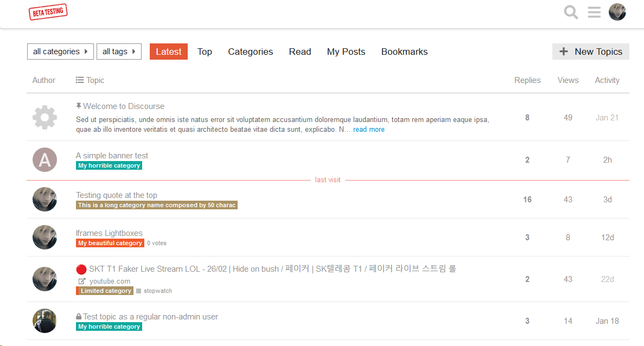This screenshot has width=644, height=346.
Task: Click the stopwatch tag
Action: point(157,291)
